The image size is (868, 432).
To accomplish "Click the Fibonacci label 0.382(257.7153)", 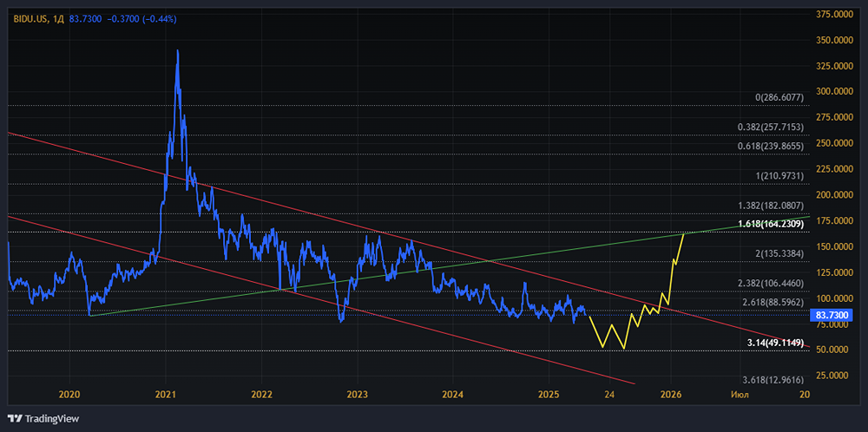I will tap(771, 128).
